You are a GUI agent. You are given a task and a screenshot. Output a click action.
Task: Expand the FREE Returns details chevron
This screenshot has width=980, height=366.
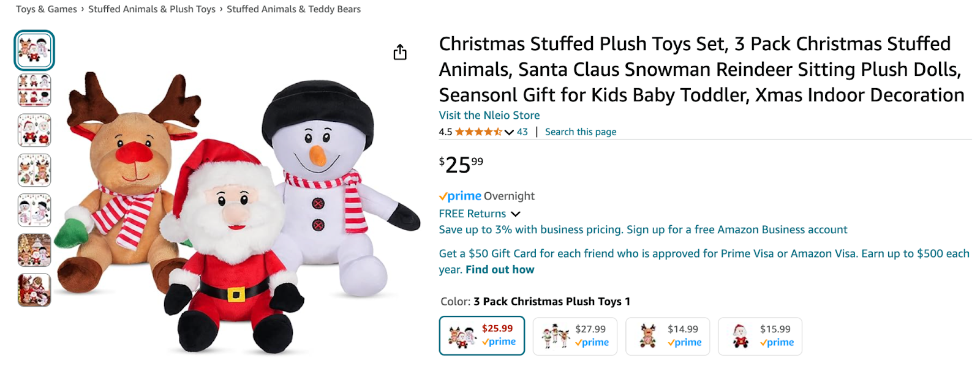(x=515, y=214)
